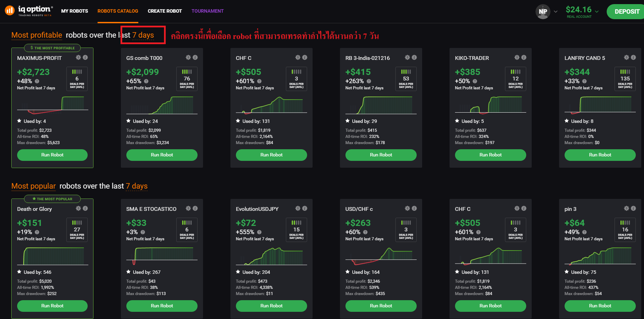Open the CREATE ROBOT tab

point(165,11)
